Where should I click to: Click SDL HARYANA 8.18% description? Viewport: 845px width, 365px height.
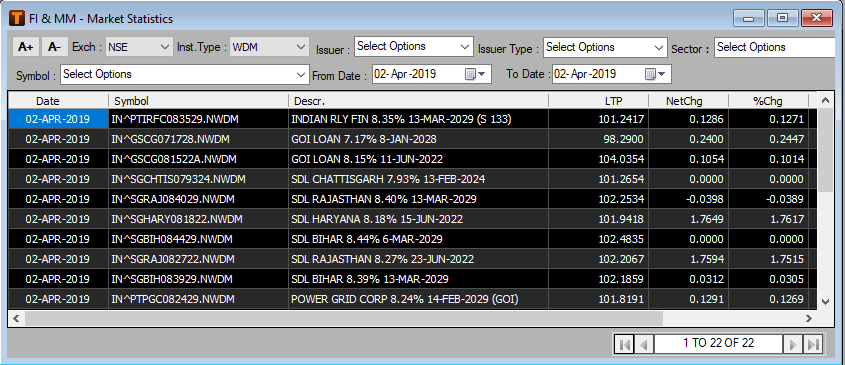[377, 219]
